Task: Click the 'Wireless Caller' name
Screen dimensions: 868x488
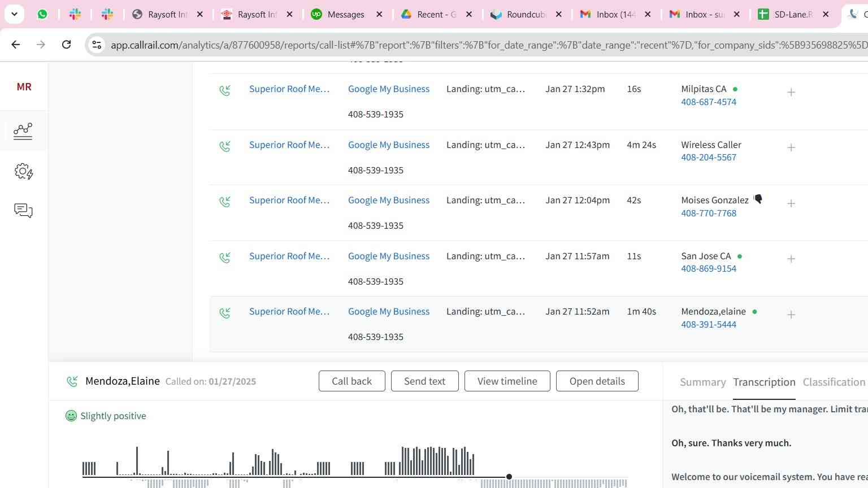Action: 711,145
